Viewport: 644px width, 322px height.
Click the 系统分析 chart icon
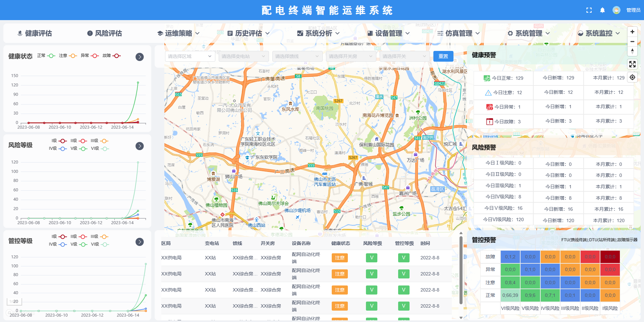pos(300,33)
